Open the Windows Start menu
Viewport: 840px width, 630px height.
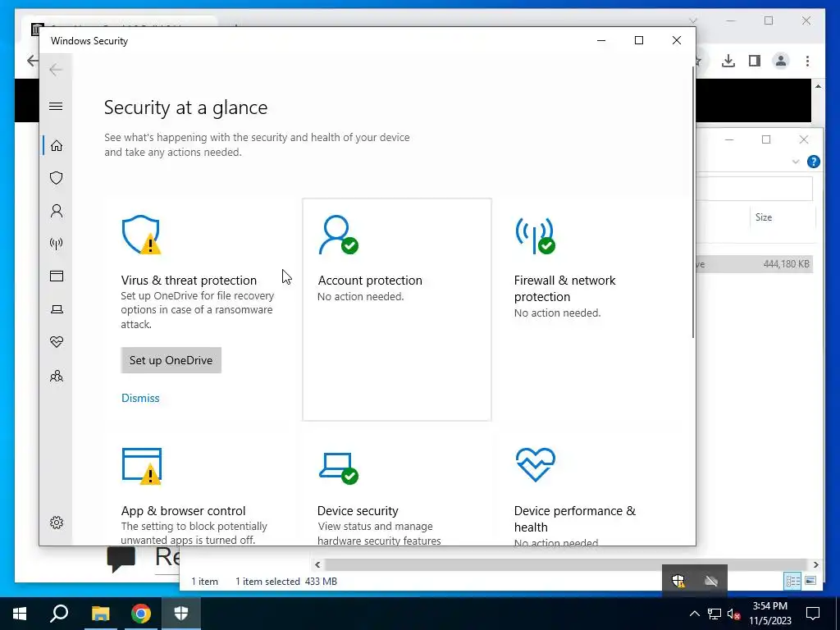point(20,614)
